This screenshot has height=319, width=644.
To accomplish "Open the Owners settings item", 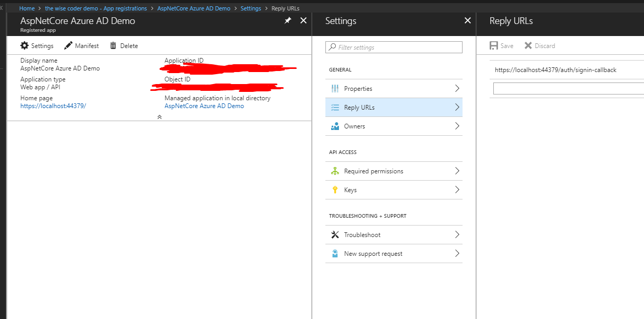I will 394,126.
